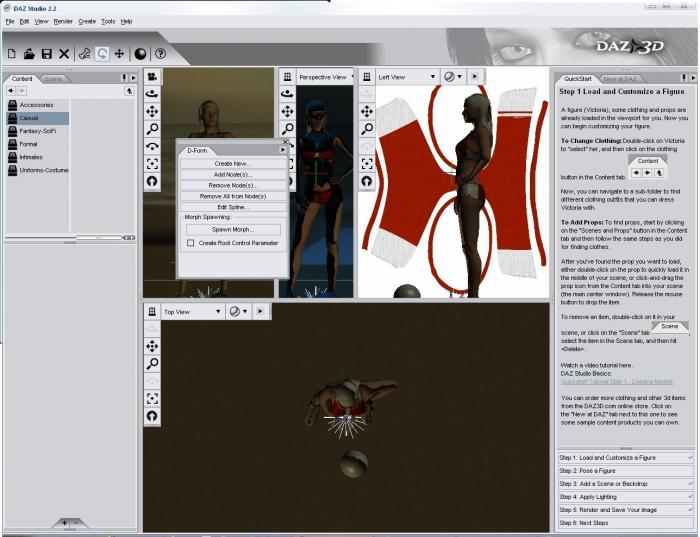Click the orbit icon in the Perspective View

click(288, 94)
